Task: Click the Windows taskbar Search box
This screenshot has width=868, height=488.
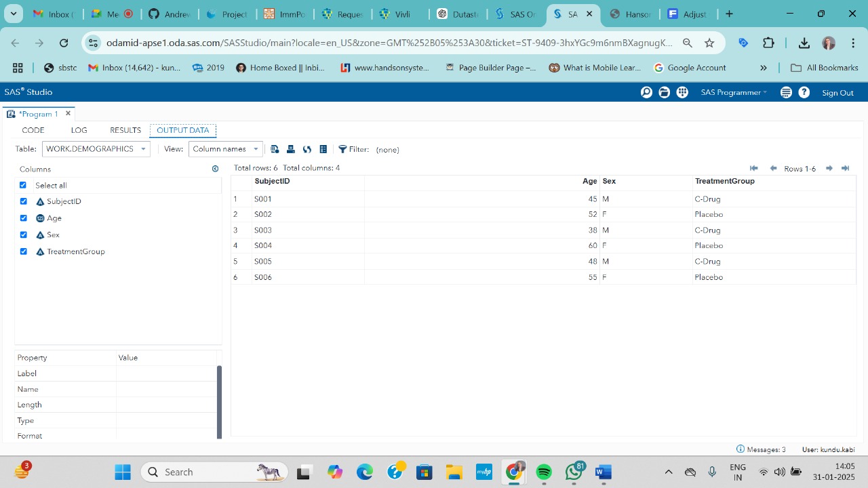Action: (x=214, y=472)
